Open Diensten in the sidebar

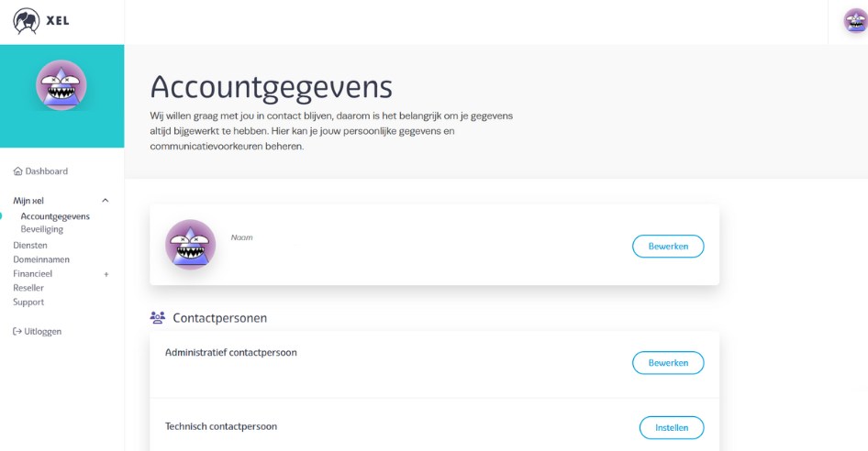30,245
